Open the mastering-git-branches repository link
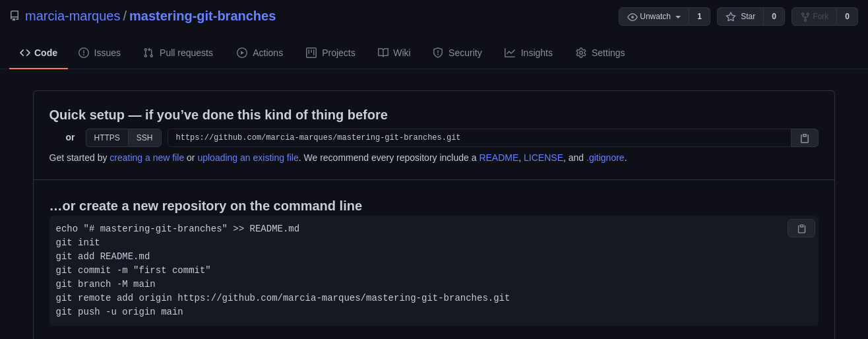Image resolution: width=868 pixels, height=339 pixels. point(202,16)
